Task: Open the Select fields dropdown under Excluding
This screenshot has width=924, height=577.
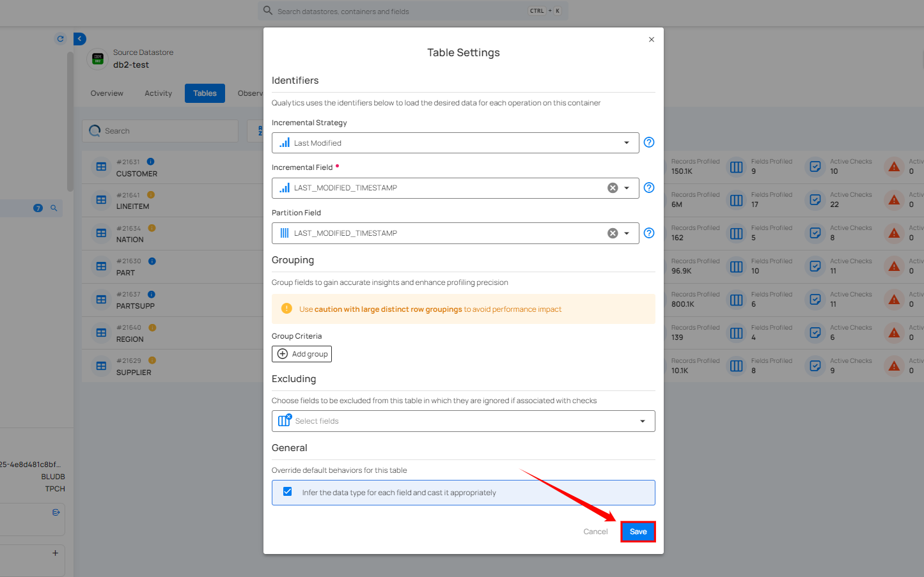Action: point(642,420)
